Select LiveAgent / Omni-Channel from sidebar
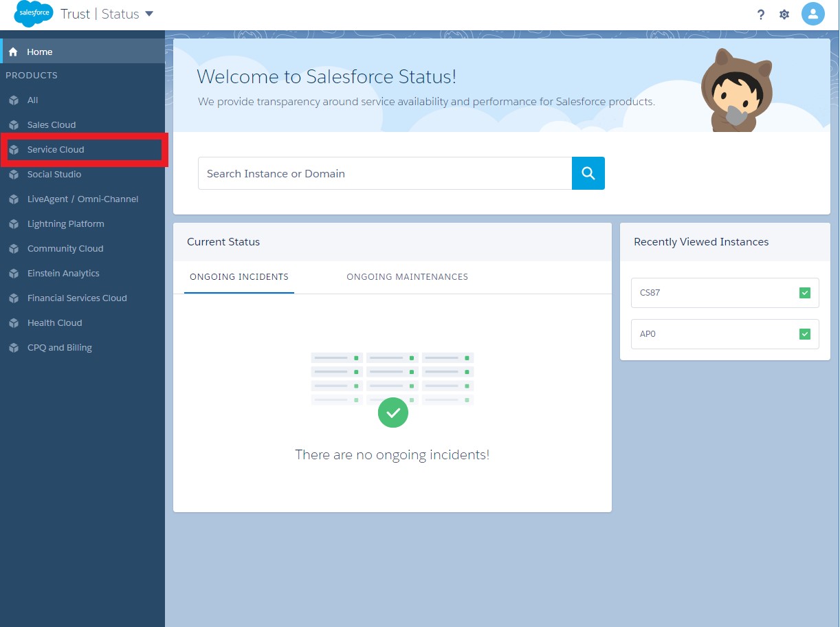 [x=82, y=199]
